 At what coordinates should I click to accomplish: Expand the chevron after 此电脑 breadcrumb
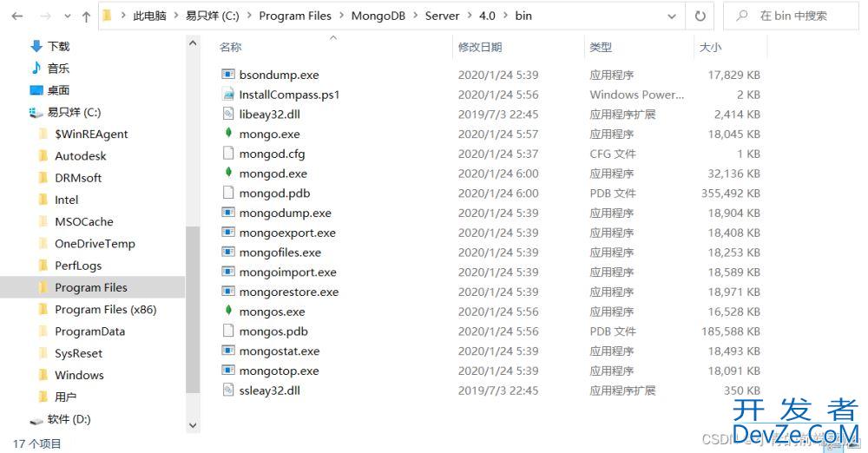click(x=176, y=16)
